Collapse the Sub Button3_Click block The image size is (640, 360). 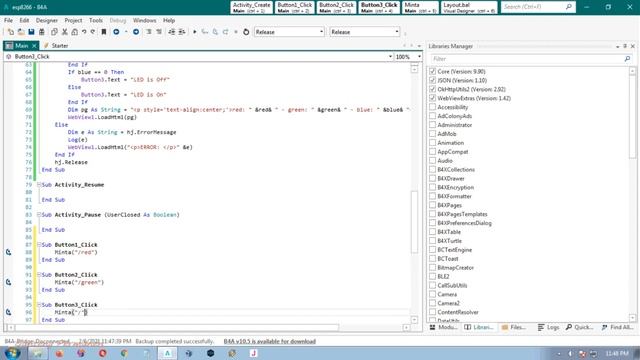(x=39, y=305)
